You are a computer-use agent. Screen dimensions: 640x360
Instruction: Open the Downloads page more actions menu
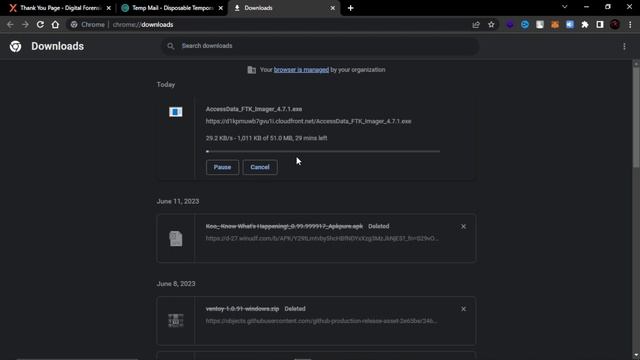(624, 47)
